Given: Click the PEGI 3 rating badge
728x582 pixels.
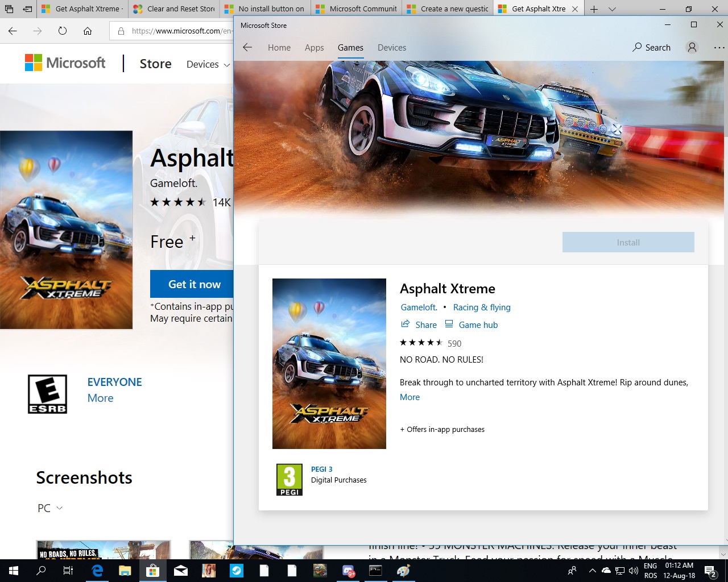Looking at the screenshot, I should 289,480.
